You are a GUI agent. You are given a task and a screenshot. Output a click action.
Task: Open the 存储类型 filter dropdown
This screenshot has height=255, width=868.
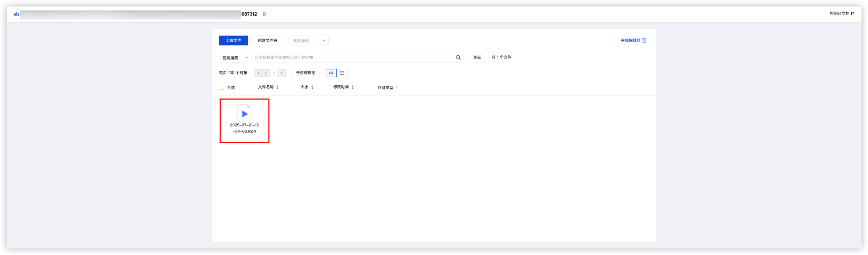(x=388, y=87)
